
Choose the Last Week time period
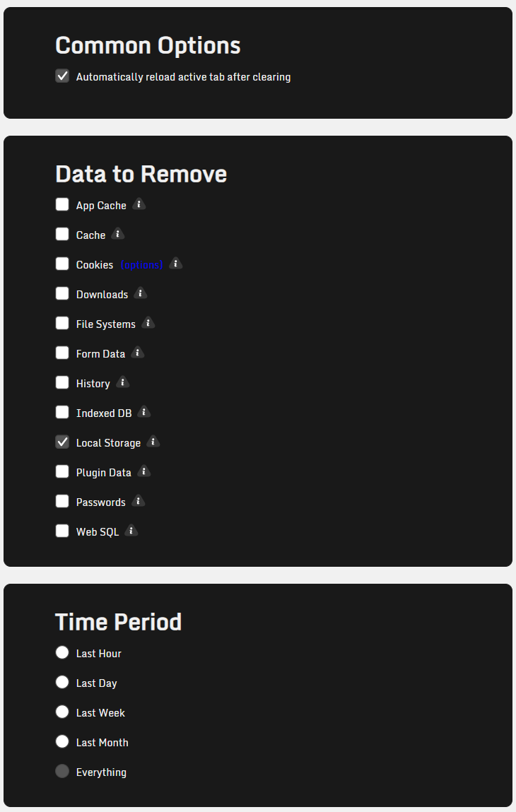(62, 712)
